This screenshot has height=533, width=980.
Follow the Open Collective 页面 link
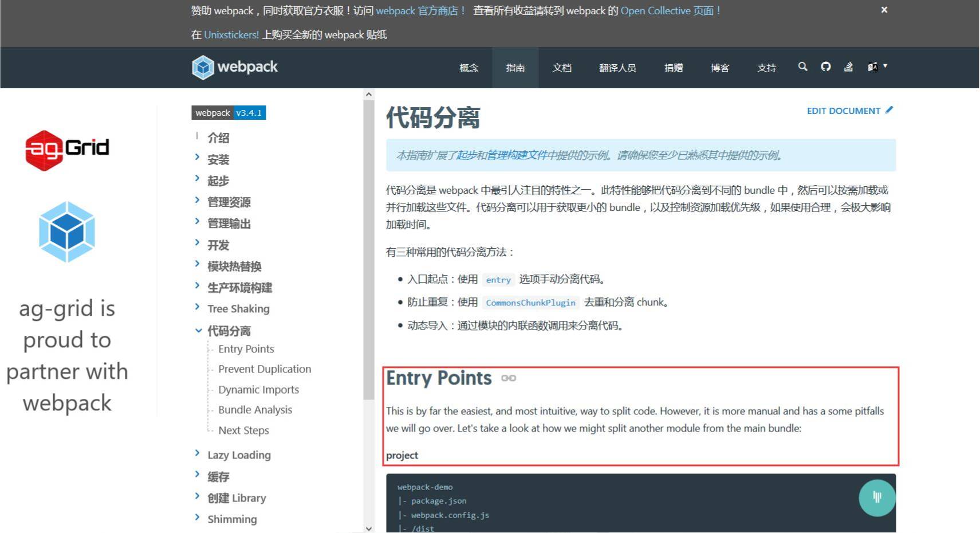click(x=671, y=11)
